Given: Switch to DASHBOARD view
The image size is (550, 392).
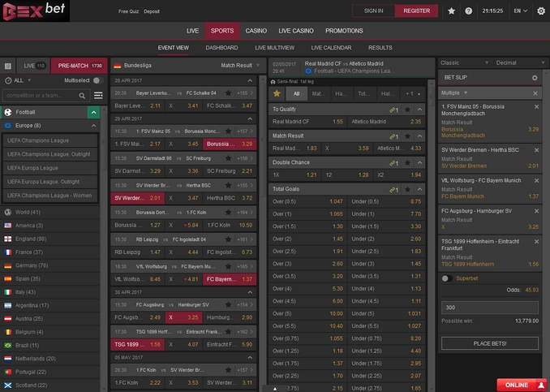Looking at the screenshot, I should coord(221,48).
